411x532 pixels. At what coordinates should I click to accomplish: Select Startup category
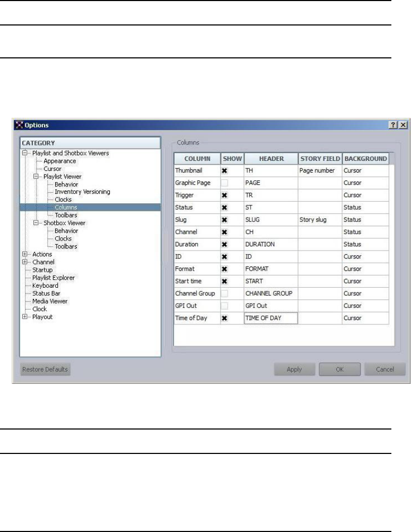42,270
